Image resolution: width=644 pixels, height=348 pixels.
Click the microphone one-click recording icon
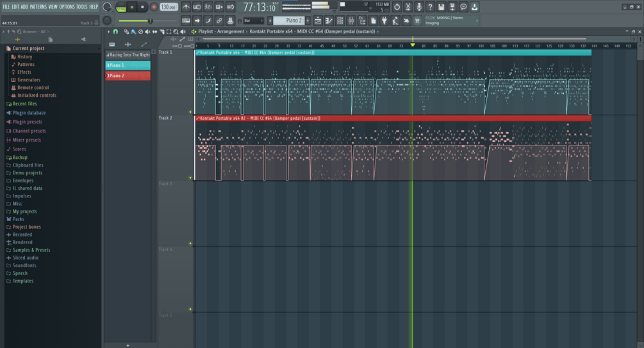pyautogui.click(x=419, y=7)
